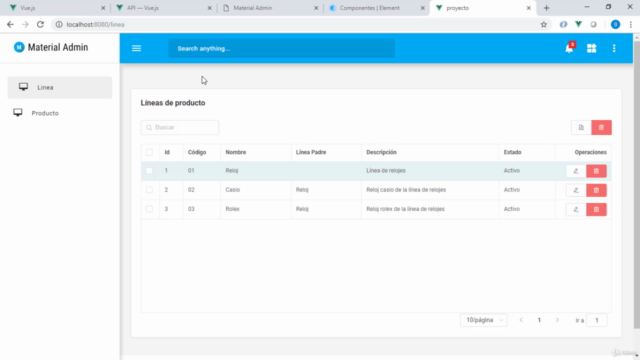The width and height of the screenshot is (640, 360).
Task: Click the new record document button
Action: pyautogui.click(x=581, y=127)
